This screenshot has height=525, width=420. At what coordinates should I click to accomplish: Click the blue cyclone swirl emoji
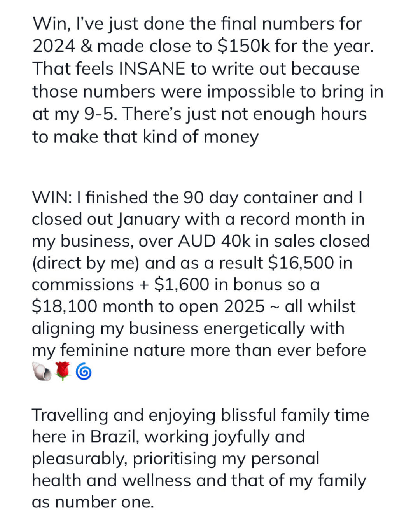(x=84, y=371)
